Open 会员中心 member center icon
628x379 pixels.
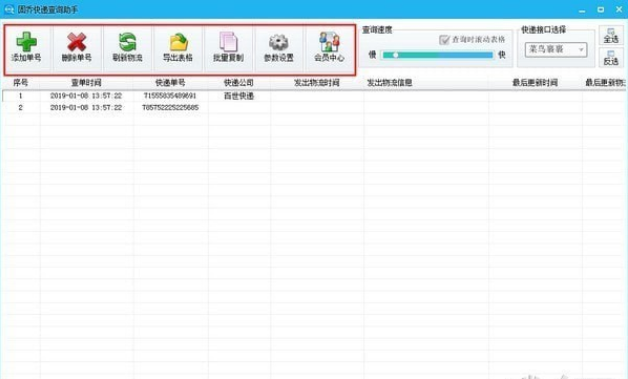pos(329,42)
